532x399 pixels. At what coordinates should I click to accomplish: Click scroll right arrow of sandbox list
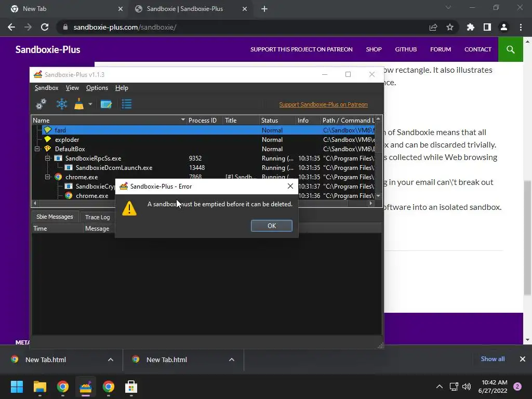coord(370,203)
